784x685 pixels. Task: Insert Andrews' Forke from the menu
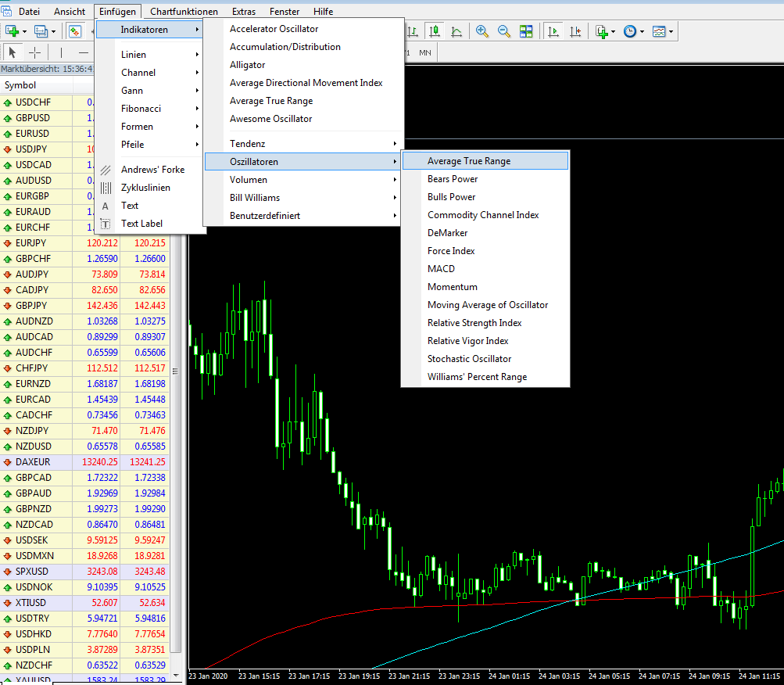(152, 170)
